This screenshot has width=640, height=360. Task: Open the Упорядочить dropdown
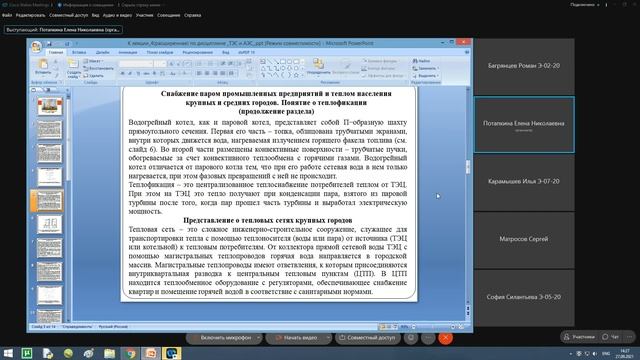pyautogui.click(x=318, y=67)
